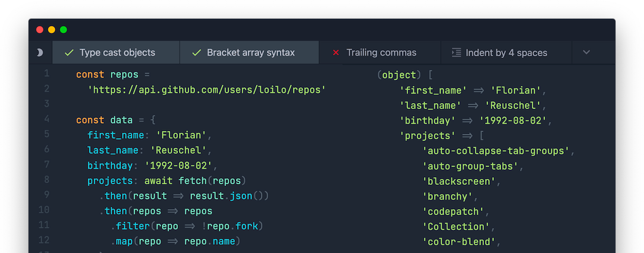Click line number 1 in gutter
The width and height of the screenshot is (644, 253).
[46, 74]
